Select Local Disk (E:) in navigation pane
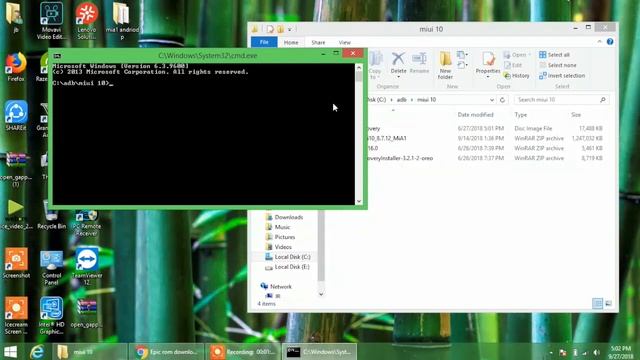Image resolution: width=640 pixels, height=360 pixels. click(x=287, y=267)
